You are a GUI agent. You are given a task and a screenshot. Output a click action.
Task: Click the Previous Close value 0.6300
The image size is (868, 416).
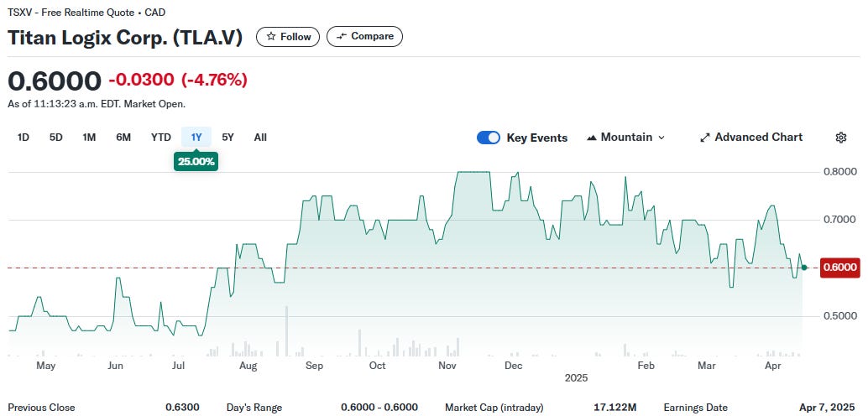182,408
